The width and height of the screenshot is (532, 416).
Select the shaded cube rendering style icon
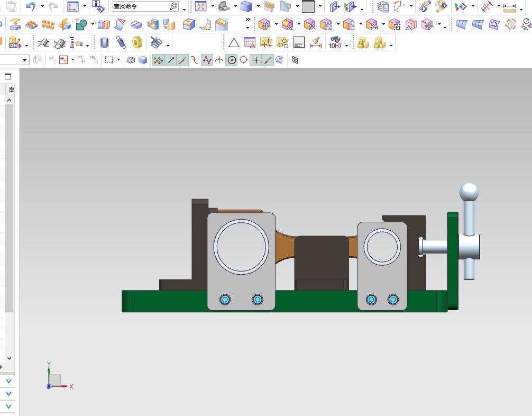click(246, 6)
